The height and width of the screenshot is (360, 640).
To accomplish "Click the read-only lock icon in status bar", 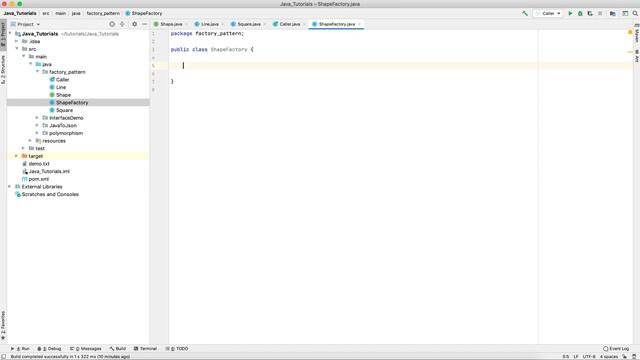I will pyautogui.click(x=624, y=356).
